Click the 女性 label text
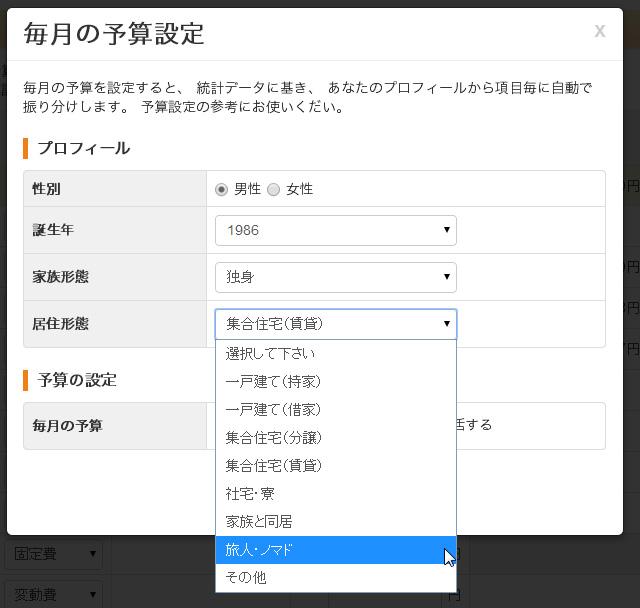 (300, 189)
